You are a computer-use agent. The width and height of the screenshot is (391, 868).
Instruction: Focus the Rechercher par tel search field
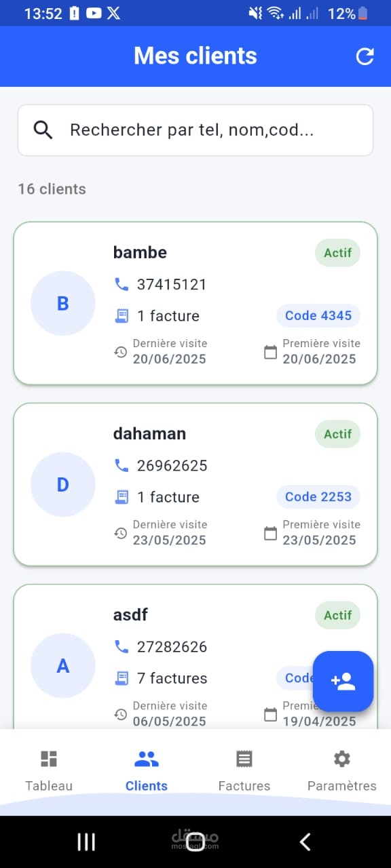[x=195, y=130]
